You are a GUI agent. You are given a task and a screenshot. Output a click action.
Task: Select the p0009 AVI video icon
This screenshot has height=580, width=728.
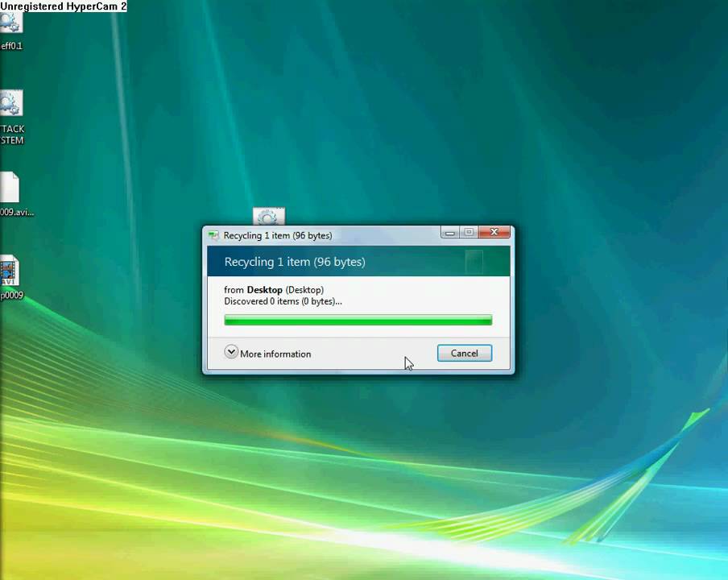pos(10,271)
